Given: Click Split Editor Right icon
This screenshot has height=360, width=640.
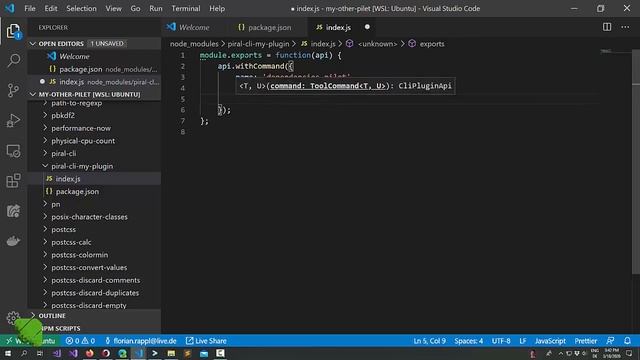Looking at the screenshot, I should point(607,27).
